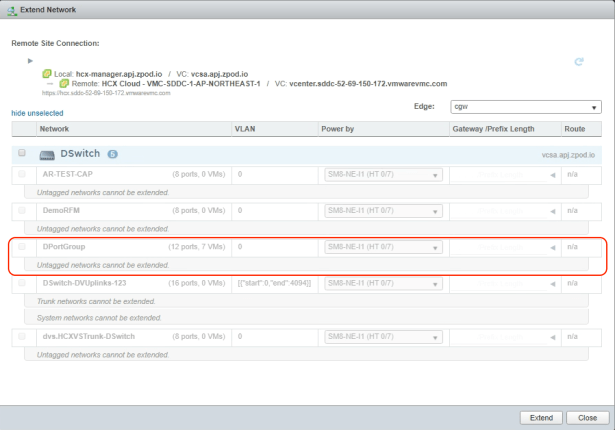Click the Extend button

[540, 416]
